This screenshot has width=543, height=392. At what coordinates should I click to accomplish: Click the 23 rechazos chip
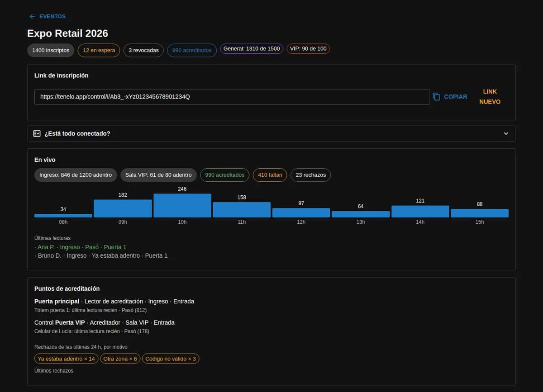311,175
